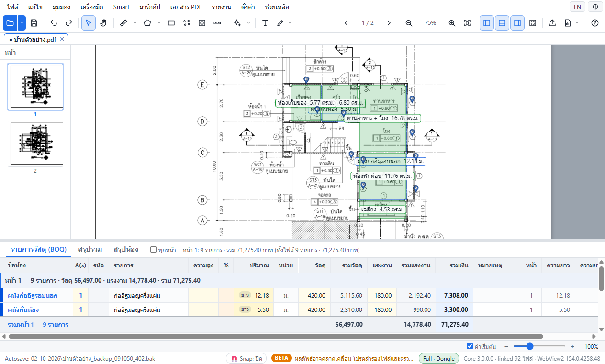605x364 pixels.
Task: Click the 75% zoom level field
Action: pos(430,23)
